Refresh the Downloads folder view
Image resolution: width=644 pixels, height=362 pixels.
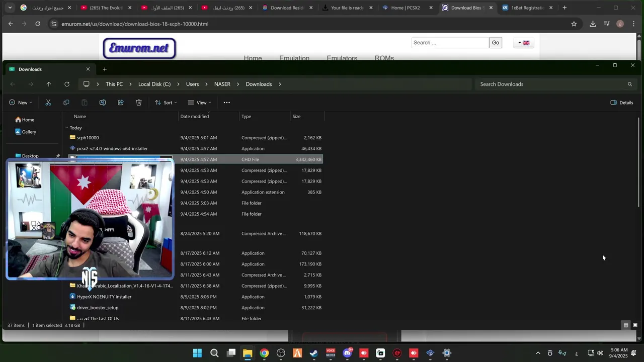pyautogui.click(x=67, y=84)
